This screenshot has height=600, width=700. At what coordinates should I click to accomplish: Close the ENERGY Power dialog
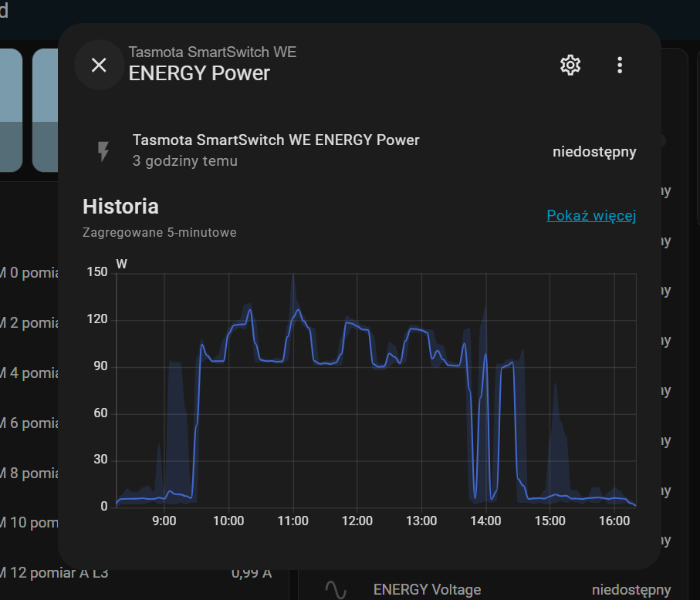[99, 66]
